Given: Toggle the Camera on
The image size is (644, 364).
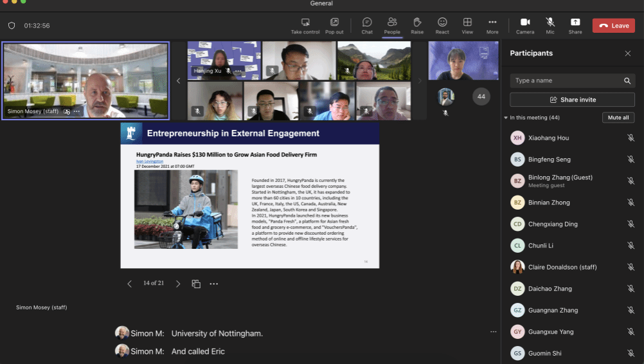Looking at the screenshot, I should [525, 26].
